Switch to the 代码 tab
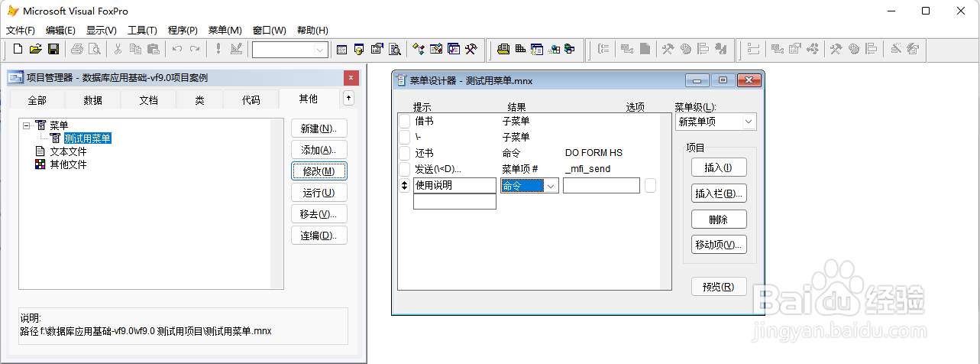The width and height of the screenshot is (980, 364). (x=251, y=100)
